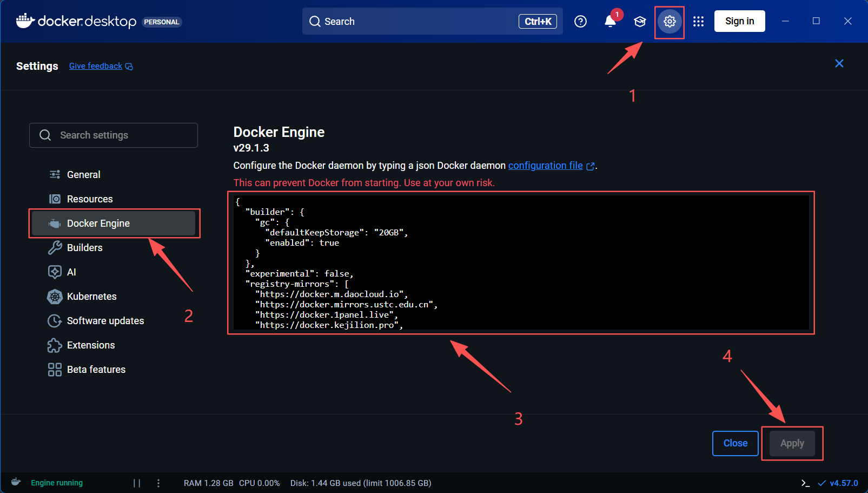Click the Give feedback external link icon

pyautogui.click(x=129, y=66)
